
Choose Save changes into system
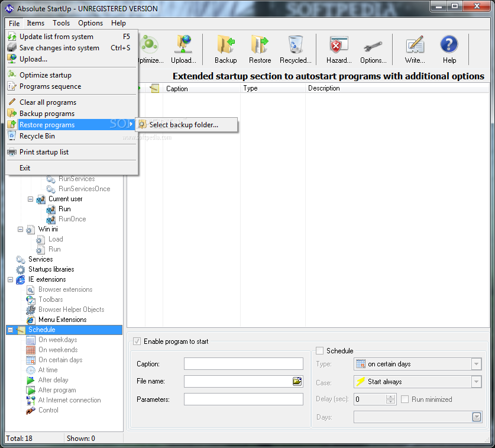coord(72,48)
